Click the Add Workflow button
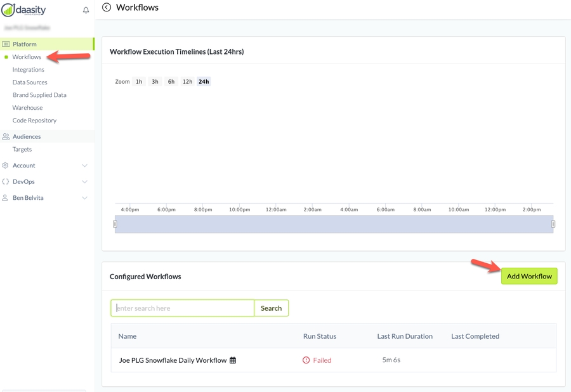 point(529,276)
